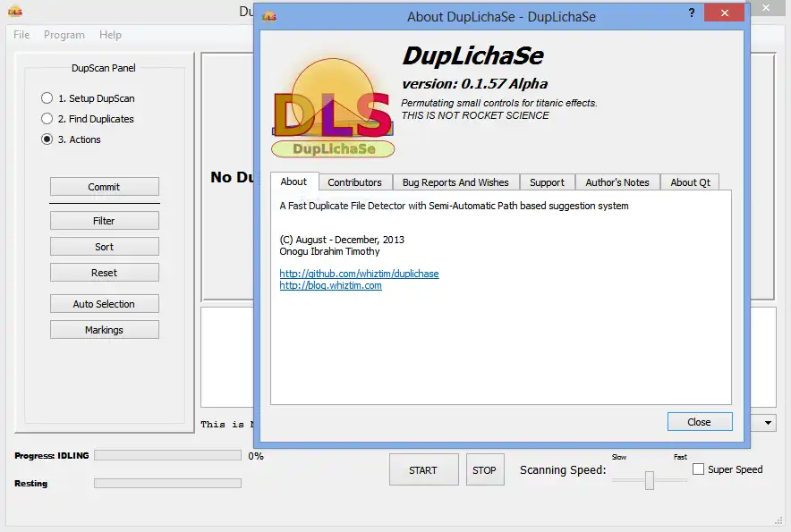Click the version 0.1.57 Alpha text
Image resolution: width=791 pixels, height=532 pixels.
pos(475,84)
